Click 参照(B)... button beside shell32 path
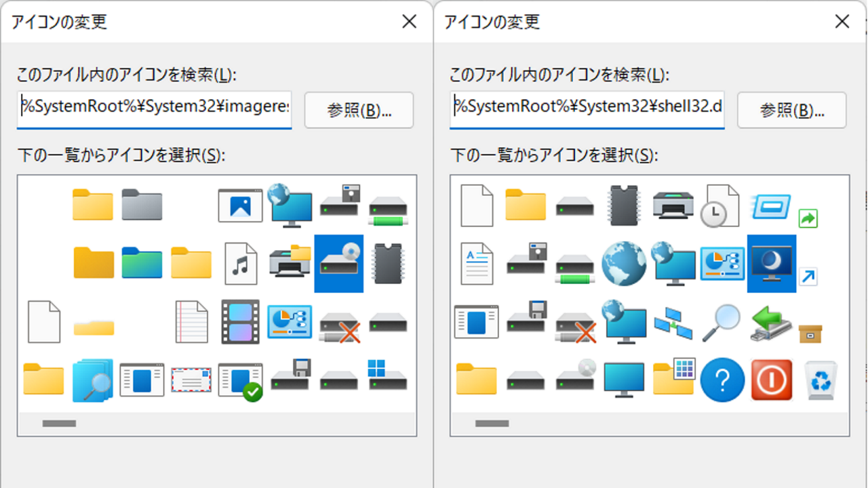 coord(791,110)
